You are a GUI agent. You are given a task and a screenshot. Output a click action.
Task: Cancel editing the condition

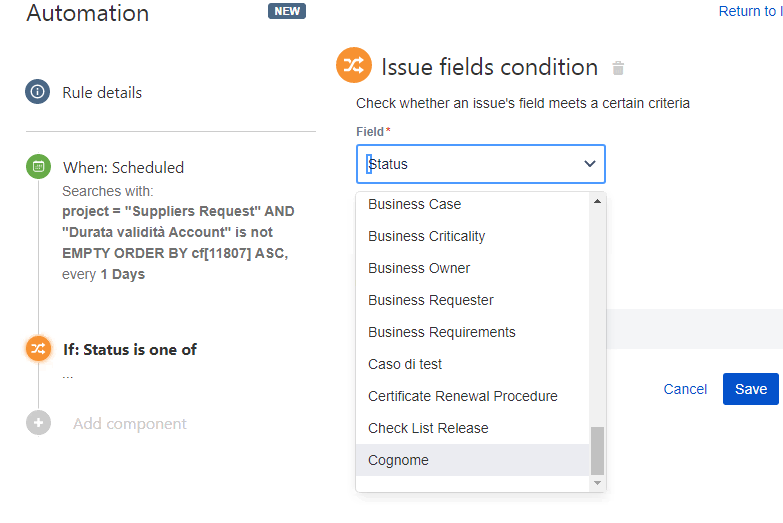(685, 389)
